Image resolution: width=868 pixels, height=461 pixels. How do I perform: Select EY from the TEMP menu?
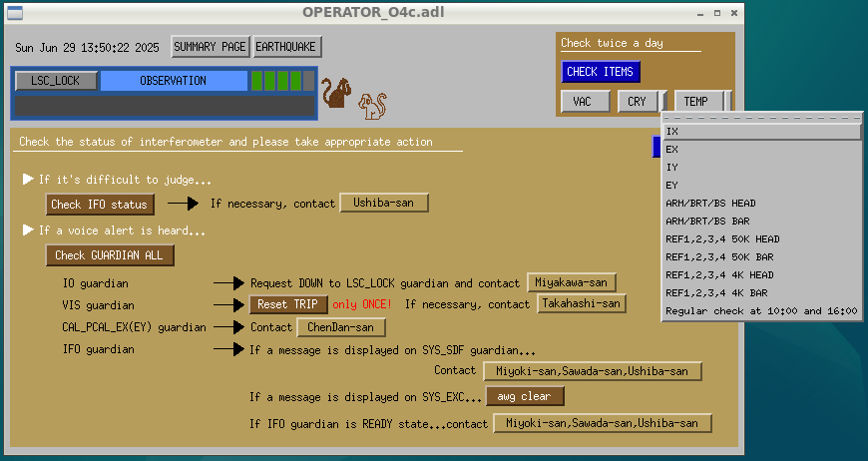click(761, 186)
